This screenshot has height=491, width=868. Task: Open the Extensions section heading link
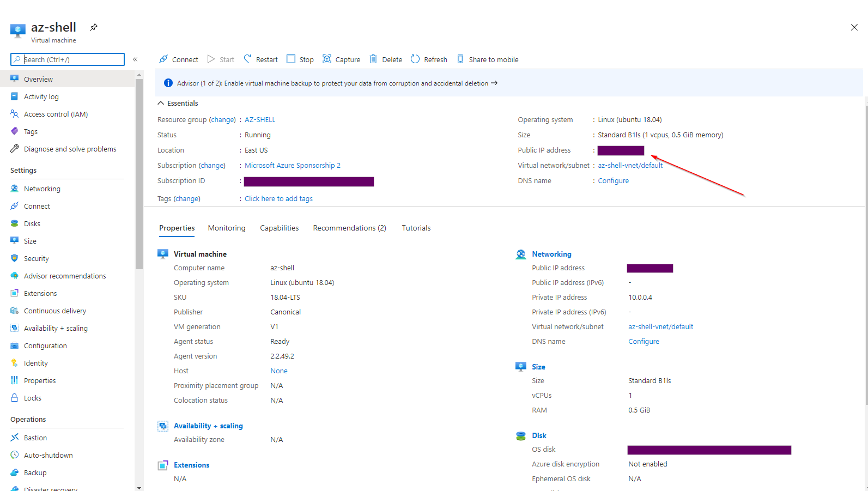pyautogui.click(x=191, y=465)
